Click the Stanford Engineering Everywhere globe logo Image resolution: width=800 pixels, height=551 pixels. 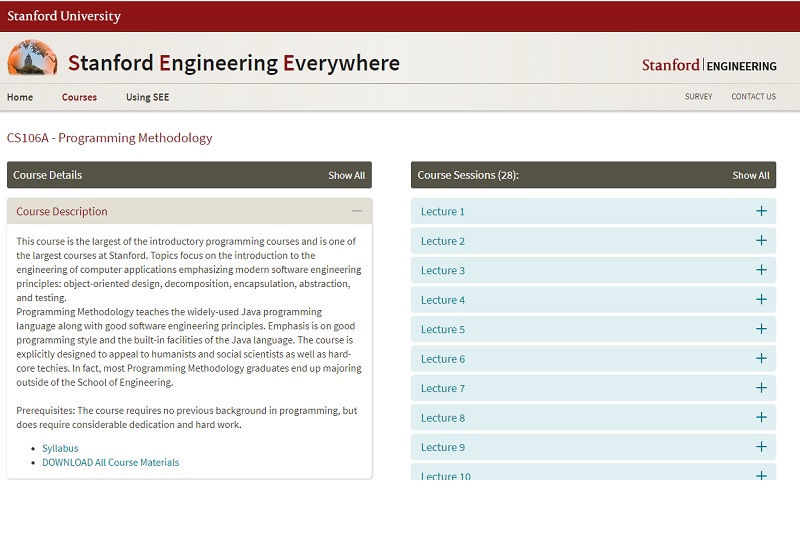(32, 58)
